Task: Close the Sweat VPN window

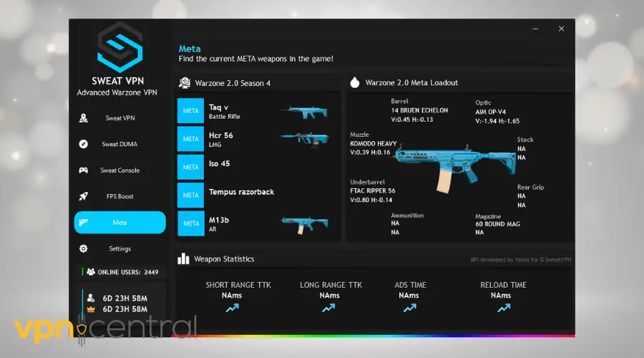Action: click(561, 29)
